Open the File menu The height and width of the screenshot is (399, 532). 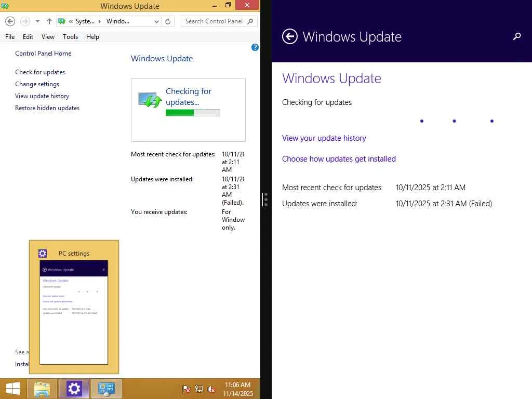pyautogui.click(x=10, y=37)
